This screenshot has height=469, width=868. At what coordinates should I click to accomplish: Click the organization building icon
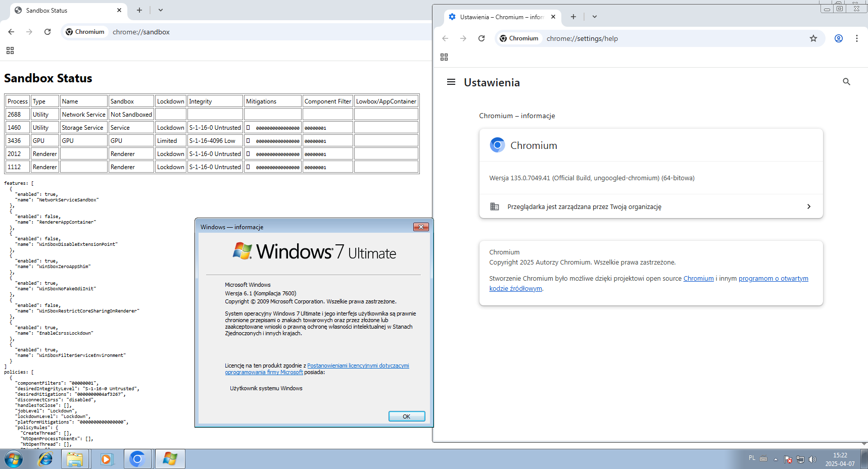(495, 206)
